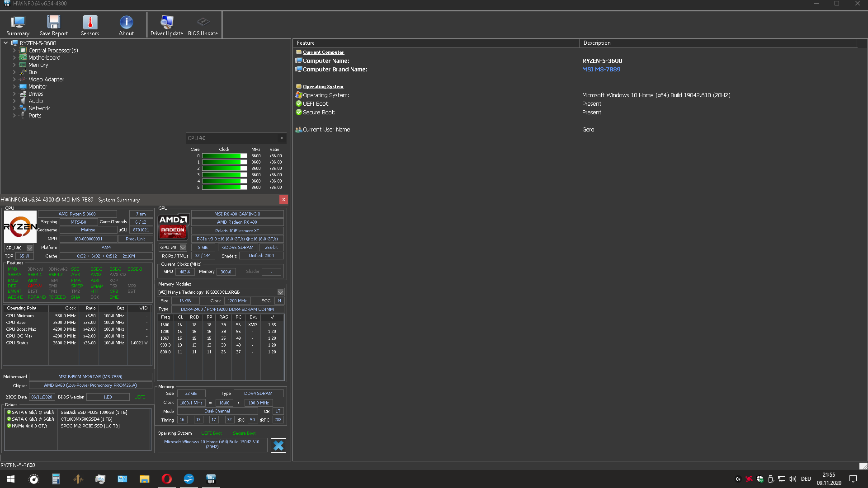This screenshot has width=868, height=488.
Task: Open HWiNFO64 icon in the taskbar
Action: pyautogui.click(x=211, y=479)
